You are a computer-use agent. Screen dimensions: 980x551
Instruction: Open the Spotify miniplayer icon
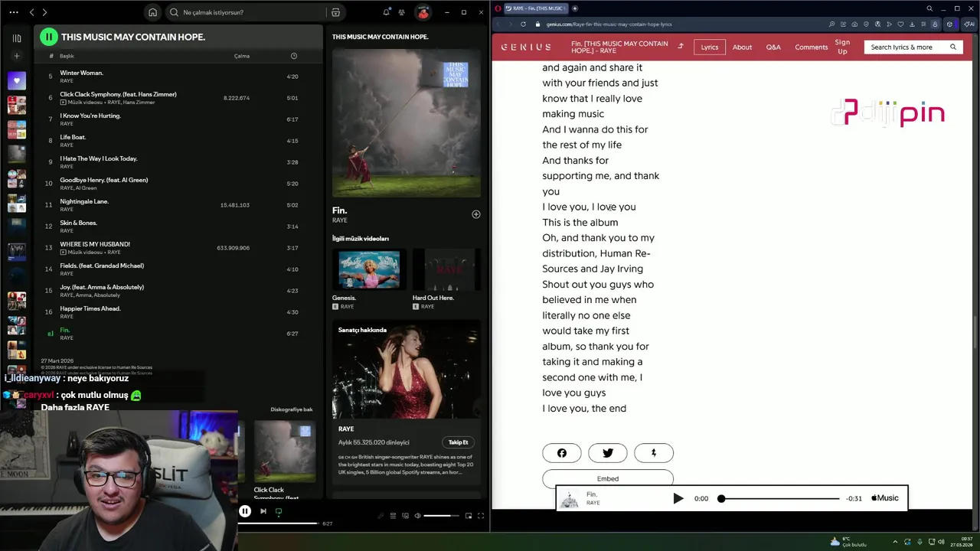pos(469,516)
